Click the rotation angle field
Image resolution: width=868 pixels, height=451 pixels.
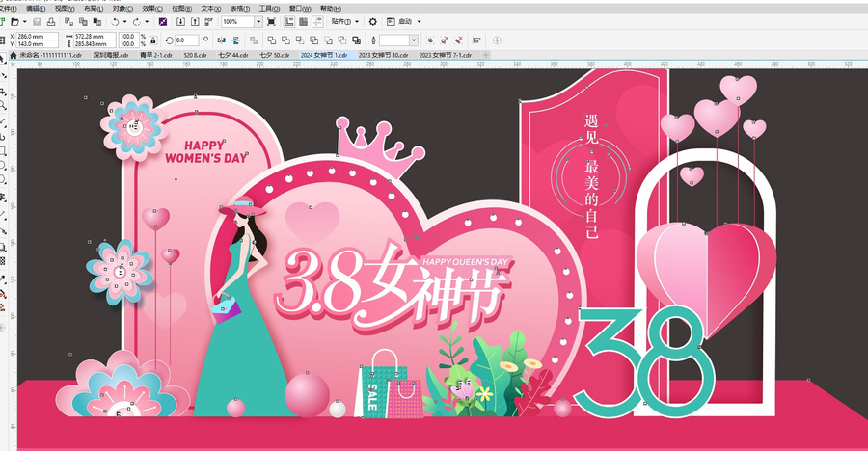point(186,40)
